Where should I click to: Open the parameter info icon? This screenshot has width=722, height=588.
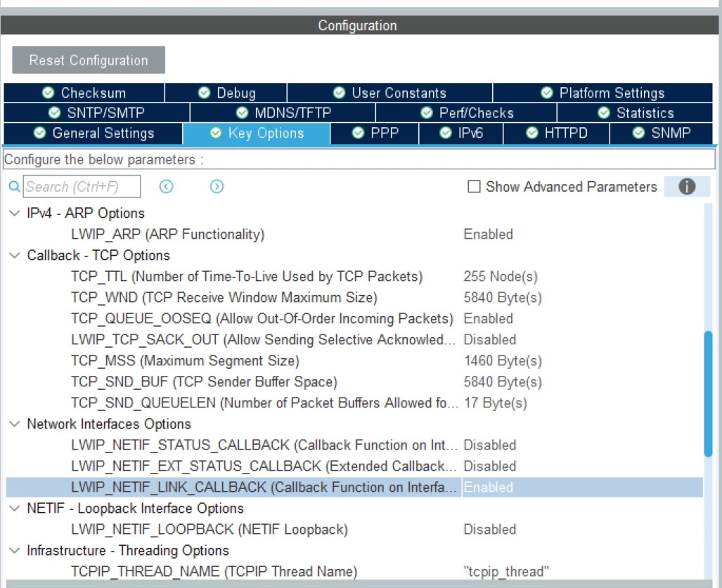[x=687, y=186]
